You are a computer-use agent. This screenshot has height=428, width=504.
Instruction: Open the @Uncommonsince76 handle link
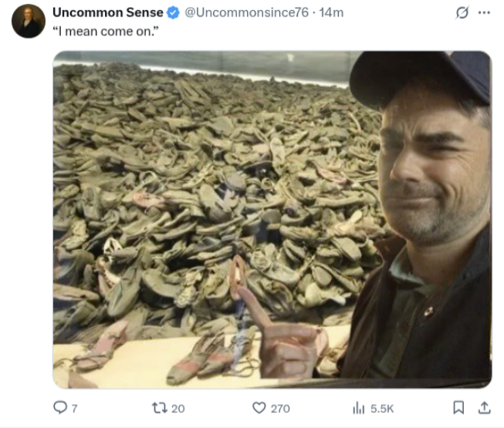click(x=246, y=12)
